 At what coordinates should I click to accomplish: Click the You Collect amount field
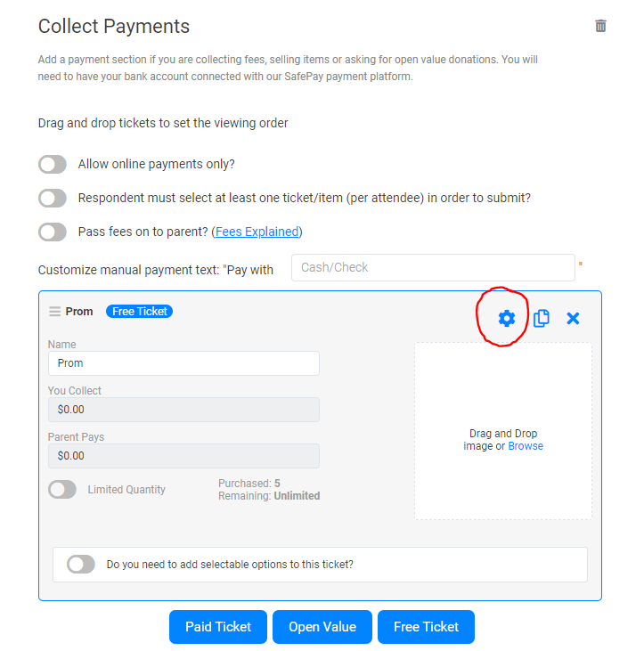(x=183, y=410)
